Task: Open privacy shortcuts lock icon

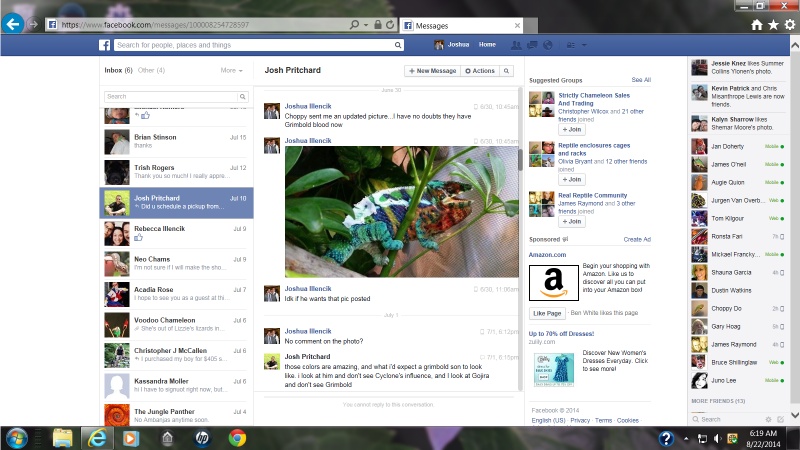Action: [571, 45]
